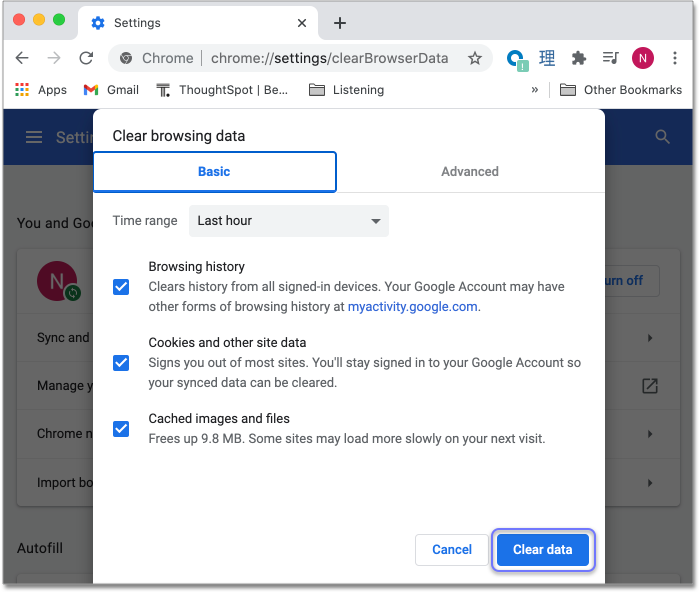Open a new tab with the plus button

340,23
